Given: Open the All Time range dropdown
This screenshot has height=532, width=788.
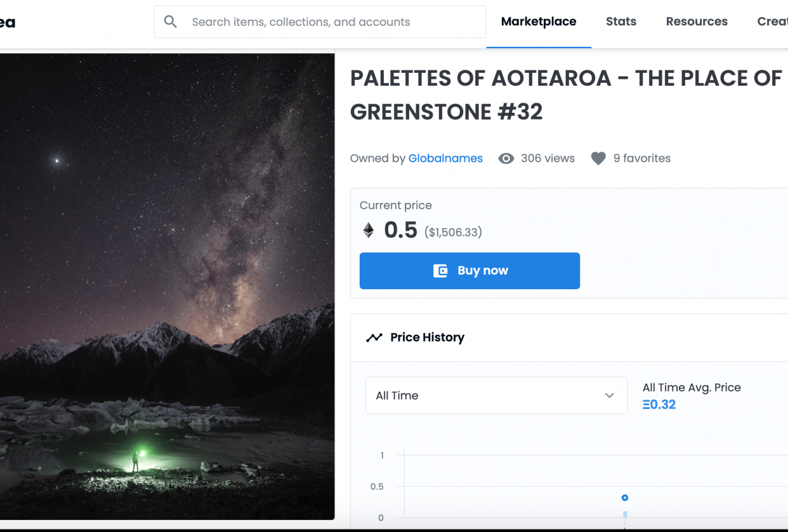Looking at the screenshot, I should pyautogui.click(x=496, y=396).
